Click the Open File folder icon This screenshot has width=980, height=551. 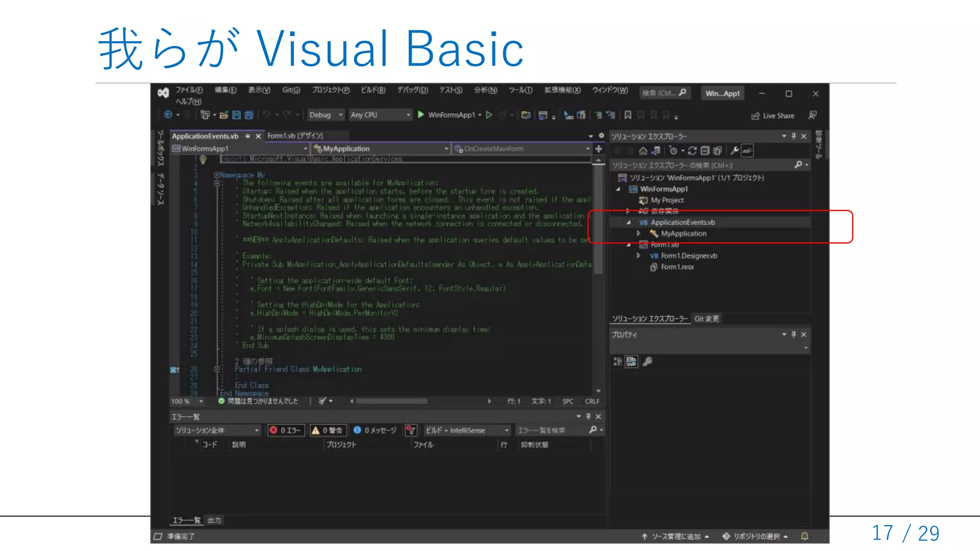pyautogui.click(x=223, y=115)
